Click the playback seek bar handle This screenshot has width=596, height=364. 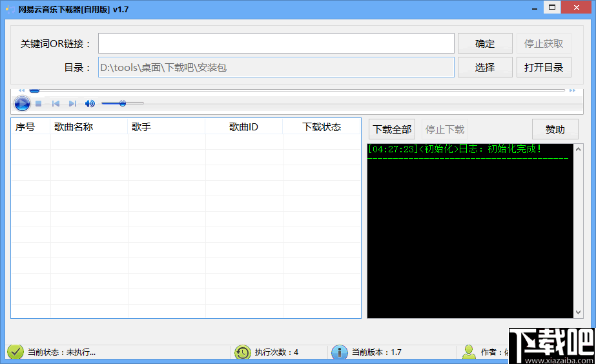tap(35, 90)
